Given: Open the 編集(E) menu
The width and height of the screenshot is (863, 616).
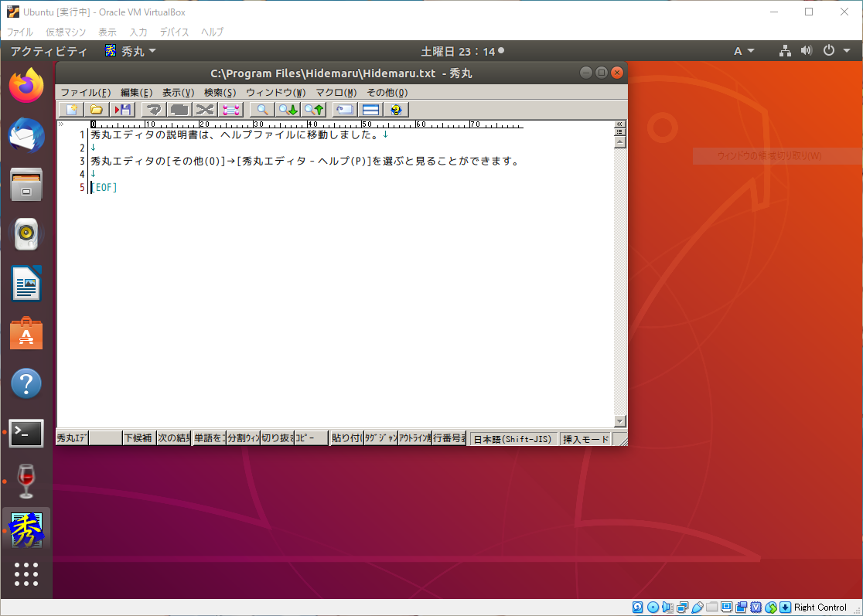Looking at the screenshot, I should tap(137, 93).
